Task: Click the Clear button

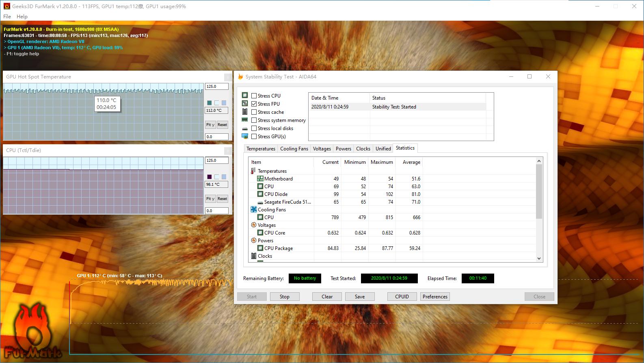Action: [x=327, y=297]
